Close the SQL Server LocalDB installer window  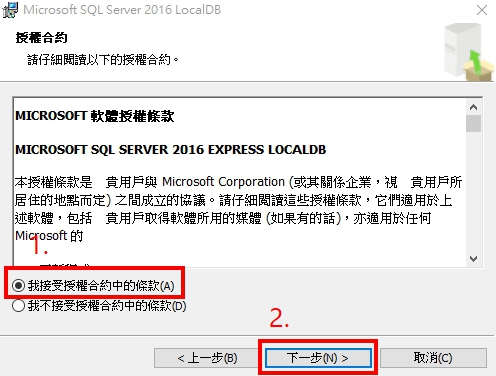click(x=482, y=10)
